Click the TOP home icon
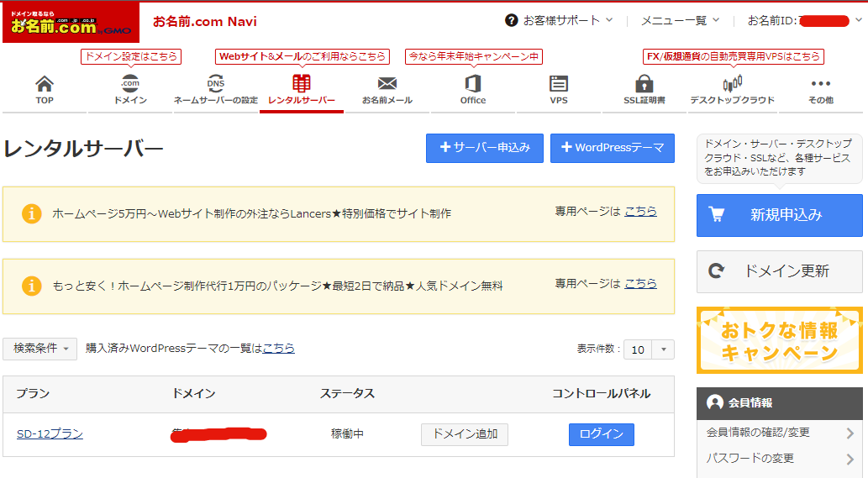 click(x=45, y=84)
